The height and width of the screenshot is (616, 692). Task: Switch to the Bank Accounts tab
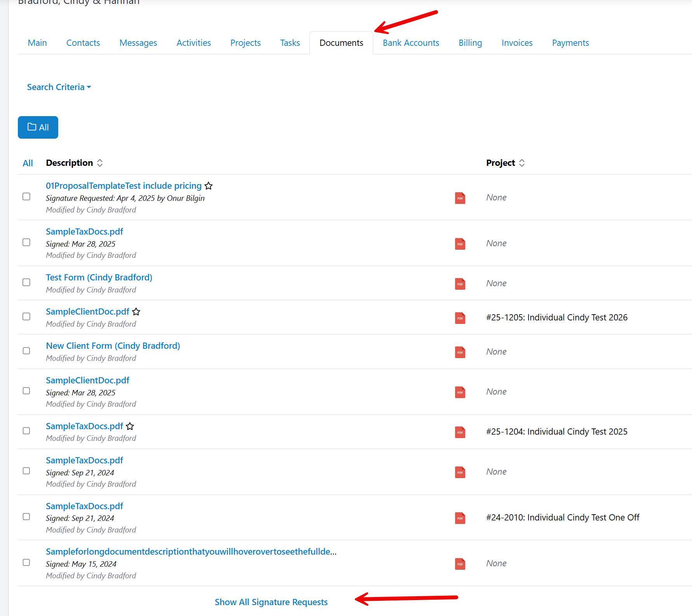411,43
